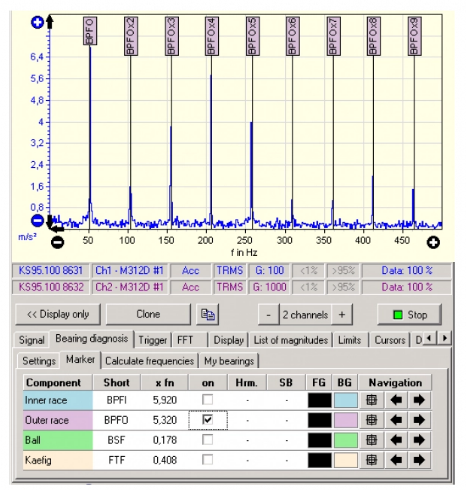Open the Ball foreground black swatch
The height and width of the screenshot is (490, 466).
point(320,440)
